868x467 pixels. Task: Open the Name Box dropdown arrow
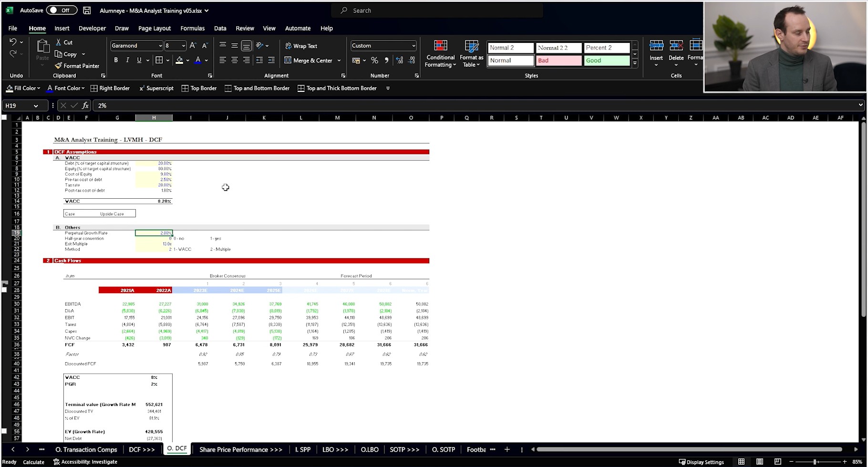pos(36,105)
